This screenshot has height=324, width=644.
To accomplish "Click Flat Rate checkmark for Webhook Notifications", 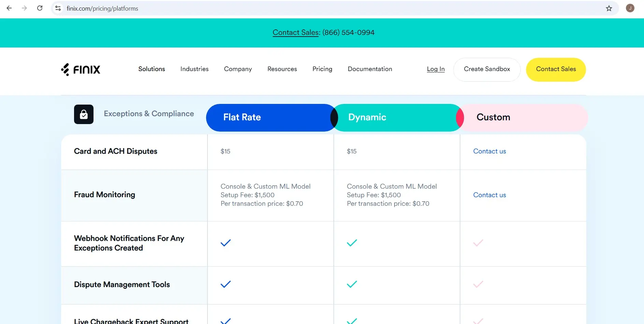I will coord(226,243).
